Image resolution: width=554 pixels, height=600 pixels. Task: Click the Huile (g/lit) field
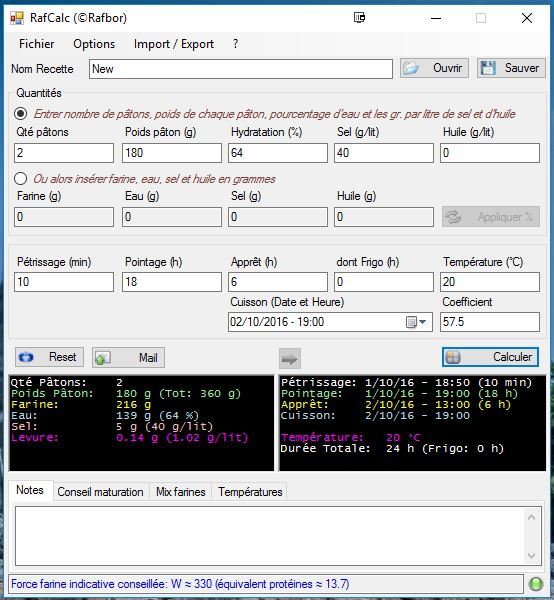click(490, 153)
